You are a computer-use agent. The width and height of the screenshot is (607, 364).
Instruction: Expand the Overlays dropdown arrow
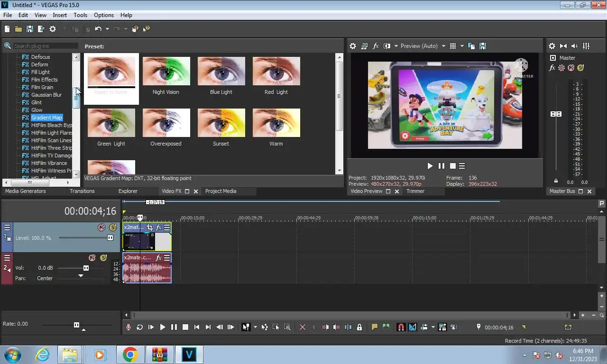461,46
